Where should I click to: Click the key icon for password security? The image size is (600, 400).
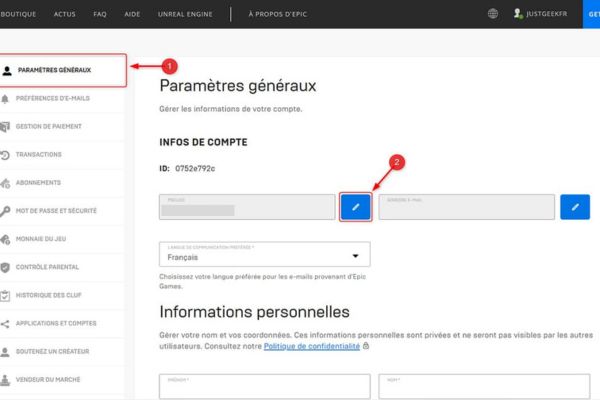[5, 211]
